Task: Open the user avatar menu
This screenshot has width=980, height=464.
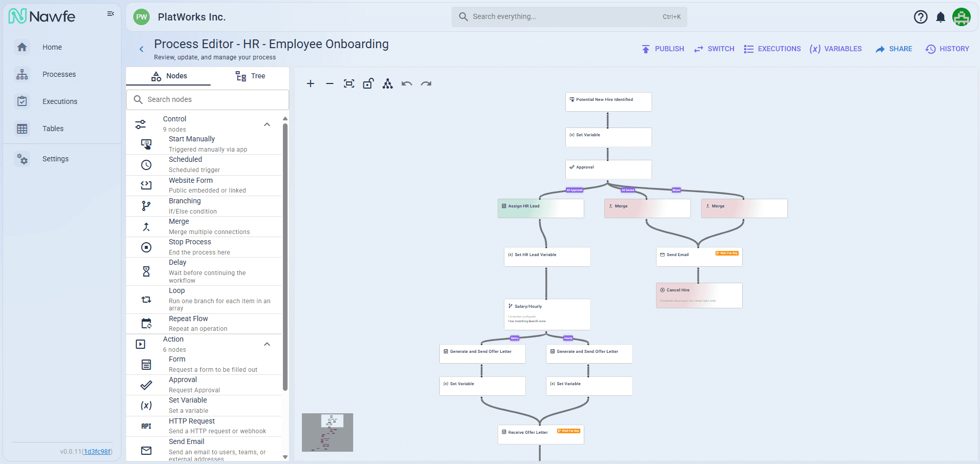Action: click(x=962, y=17)
